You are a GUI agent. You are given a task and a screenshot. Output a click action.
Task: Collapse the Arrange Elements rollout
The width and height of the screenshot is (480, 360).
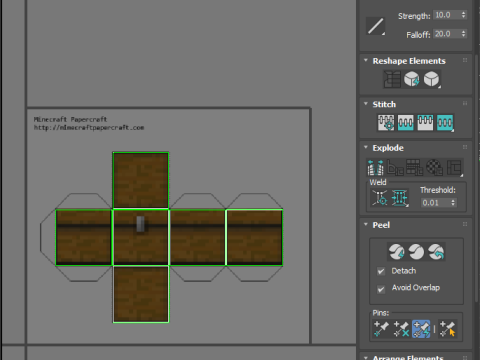click(366, 358)
